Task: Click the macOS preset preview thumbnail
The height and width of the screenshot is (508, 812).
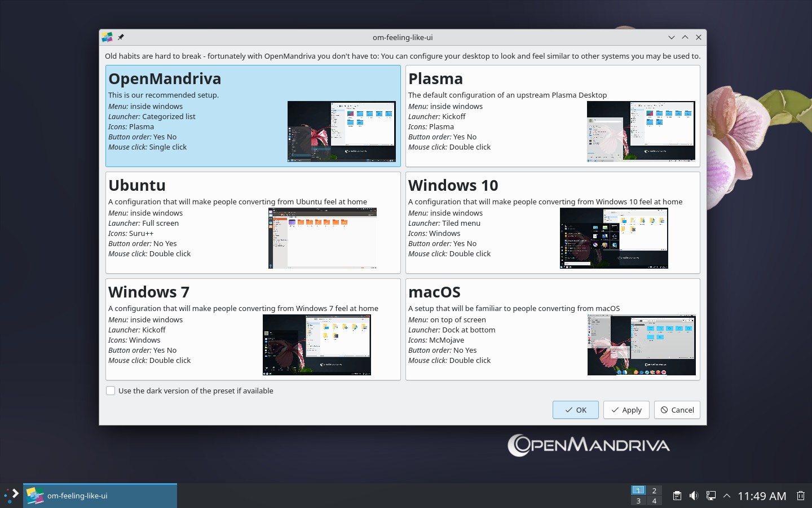Action: (x=641, y=345)
